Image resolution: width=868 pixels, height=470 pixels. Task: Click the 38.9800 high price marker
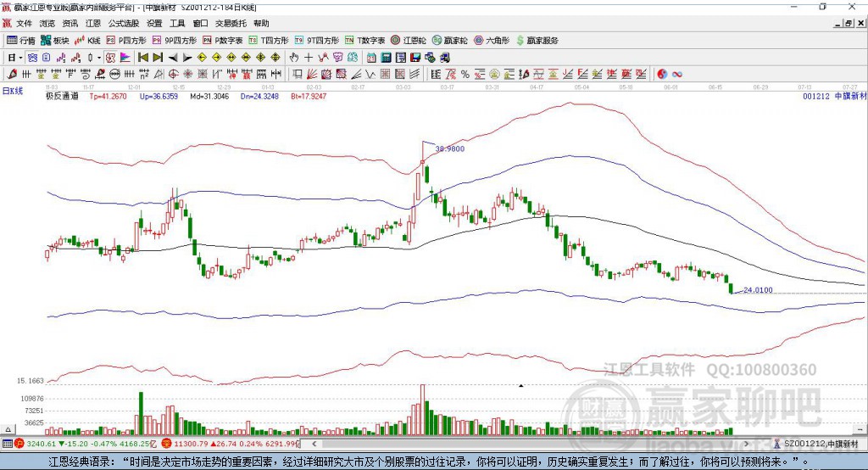(x=450, y=148)
